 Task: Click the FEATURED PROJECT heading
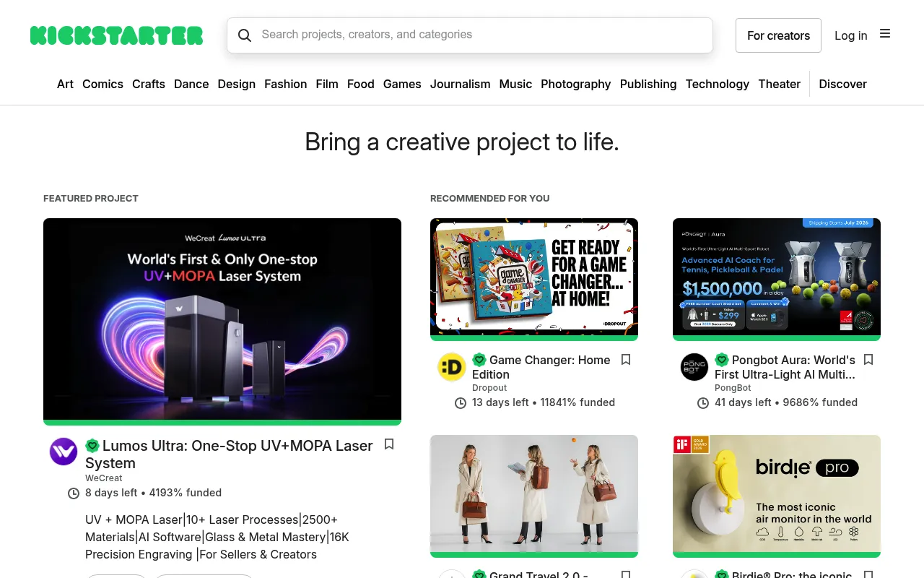point(91,198)
